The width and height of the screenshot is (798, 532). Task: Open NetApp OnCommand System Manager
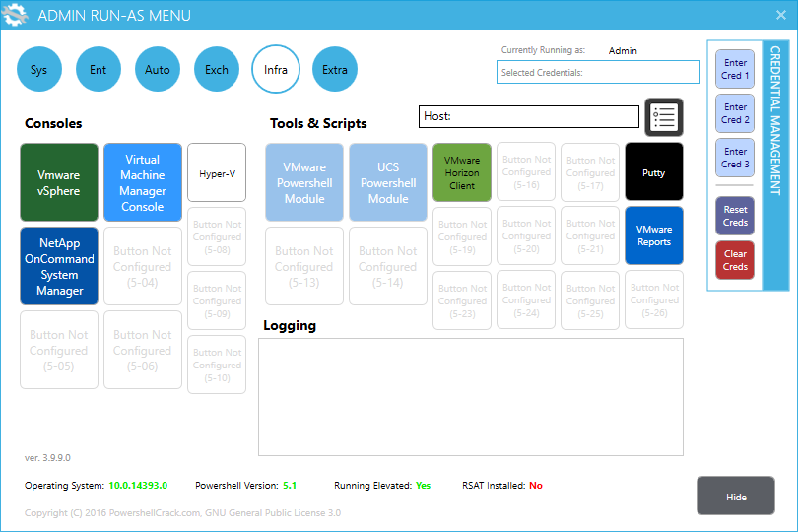coord(59,266)
